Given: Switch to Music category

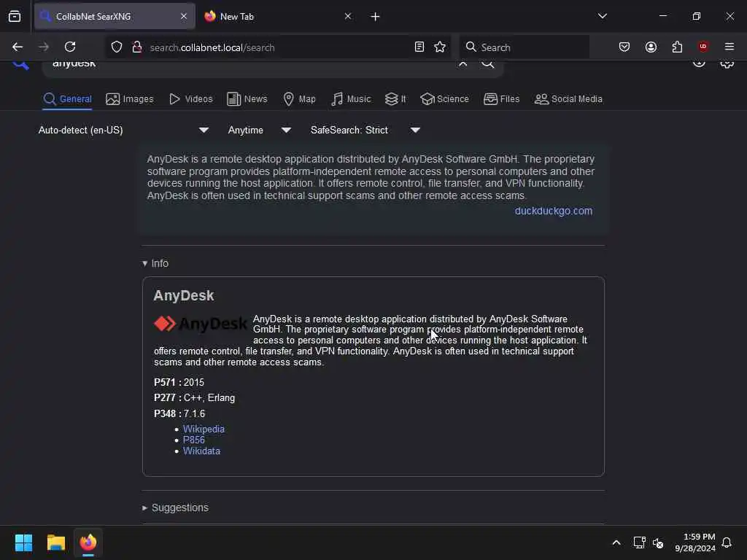Looking at the screenshot, I should pyautogui.click(x=351, y=99).
